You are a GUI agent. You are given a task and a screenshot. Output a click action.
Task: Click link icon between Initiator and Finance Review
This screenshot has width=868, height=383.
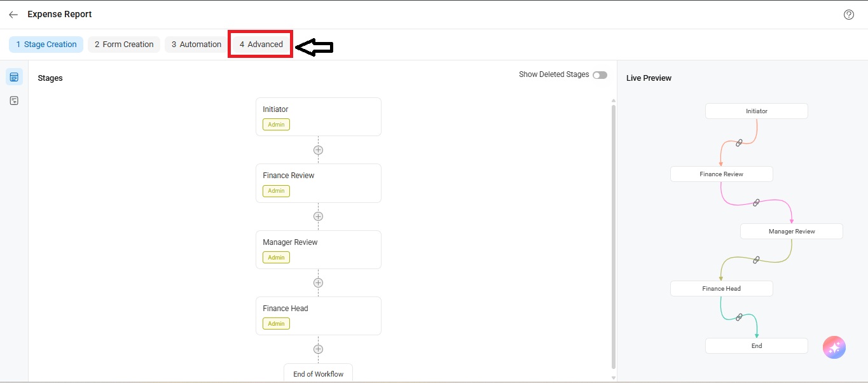739,143
